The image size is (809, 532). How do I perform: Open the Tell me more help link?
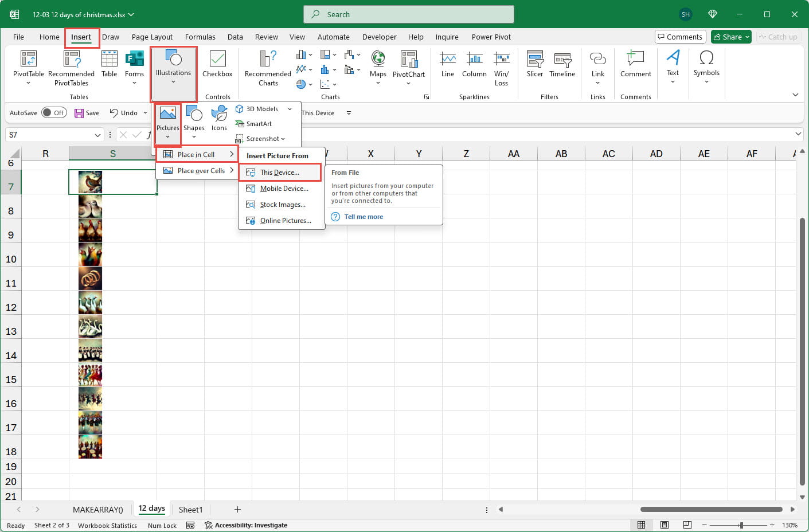pos(364,217)
